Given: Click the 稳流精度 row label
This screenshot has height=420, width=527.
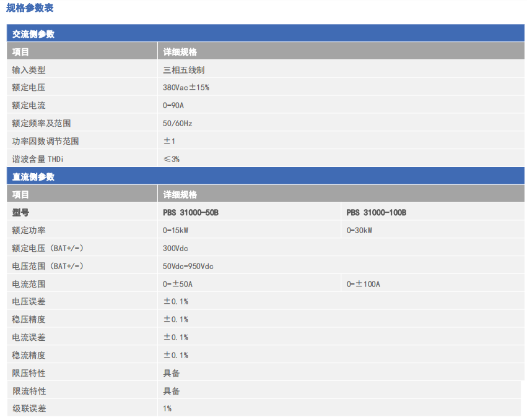Looking at the screenshot, I should tap(28, 355).
